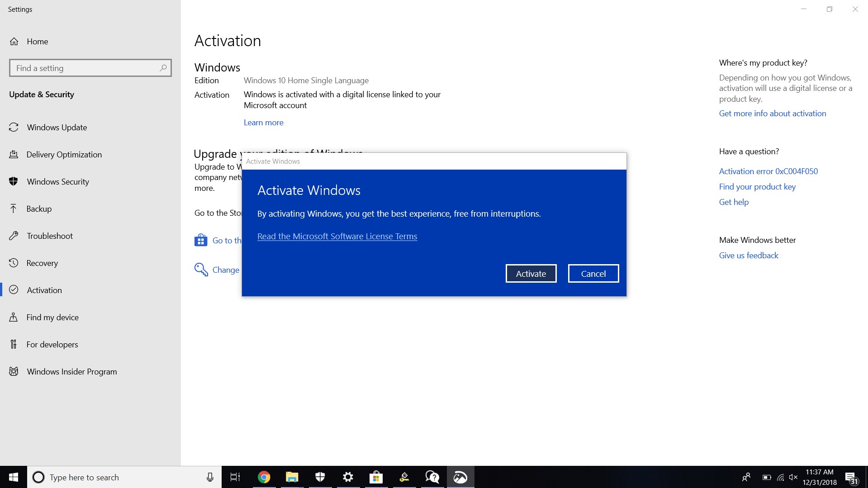
Task: Click the Wi-Fi network icon in tray
Action: [x=780, y=477]
